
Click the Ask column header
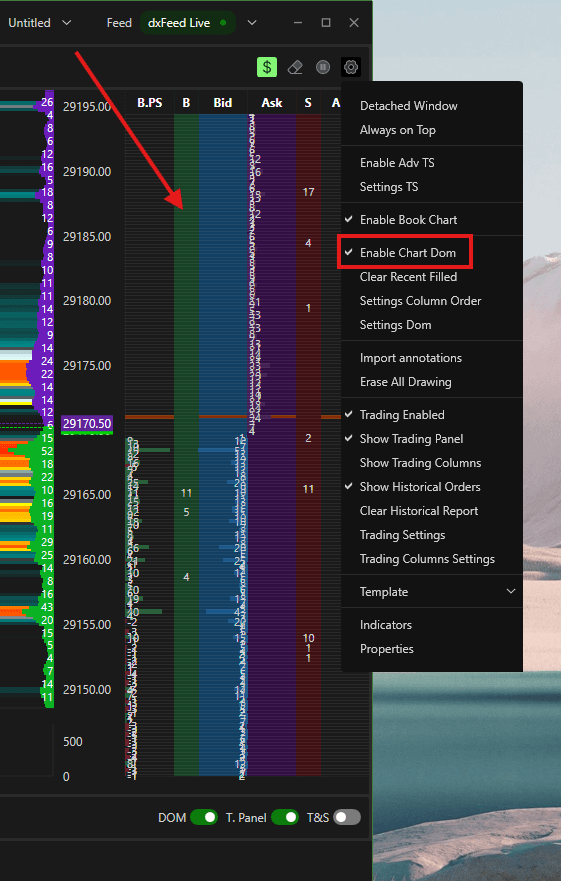[x=272, y=103]
